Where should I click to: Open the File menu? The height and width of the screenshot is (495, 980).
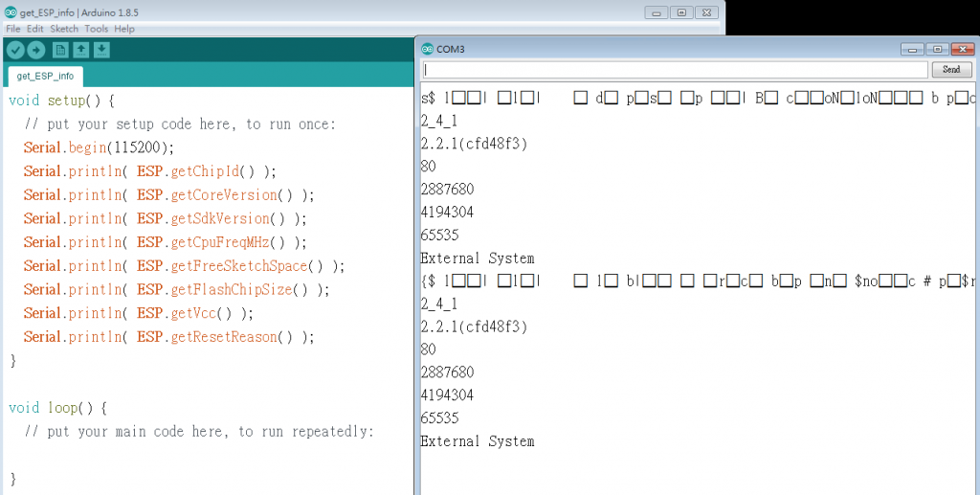click(x=13, y=29)
